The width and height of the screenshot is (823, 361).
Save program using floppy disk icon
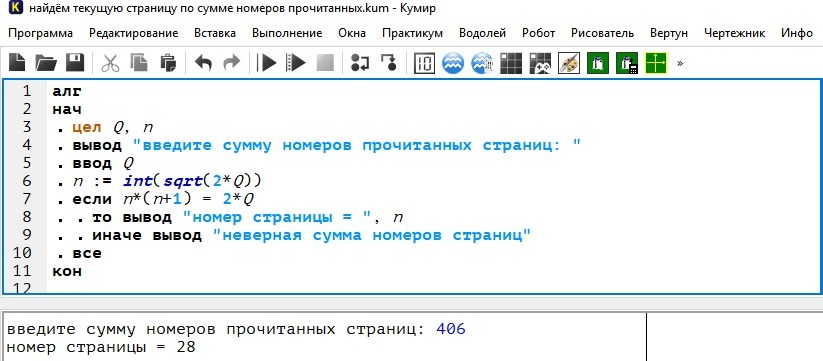click(x=75, y=63)
